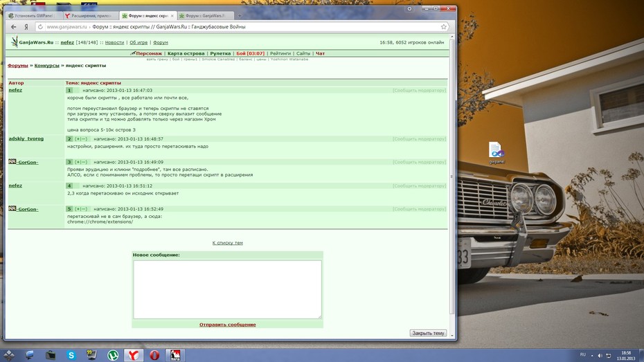Open -GorGon- author link on post 3
644x362 pixels.
27,162
